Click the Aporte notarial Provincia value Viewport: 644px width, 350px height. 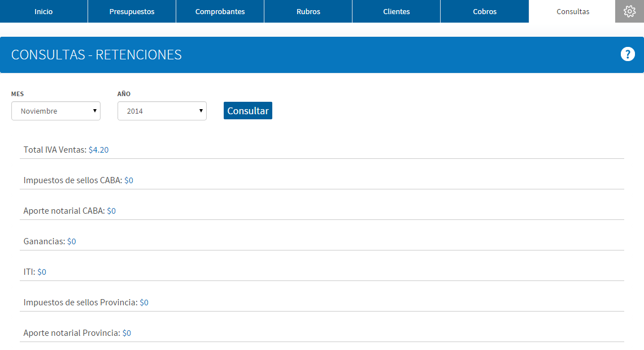pyautogui.click(x=127, y=332)
